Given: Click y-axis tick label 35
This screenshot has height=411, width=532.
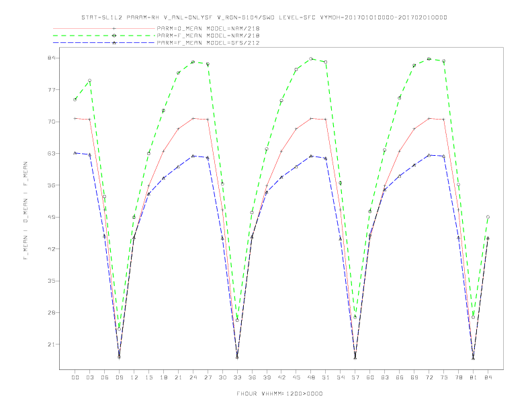Looking at the screenshot, I should (51, 281).
